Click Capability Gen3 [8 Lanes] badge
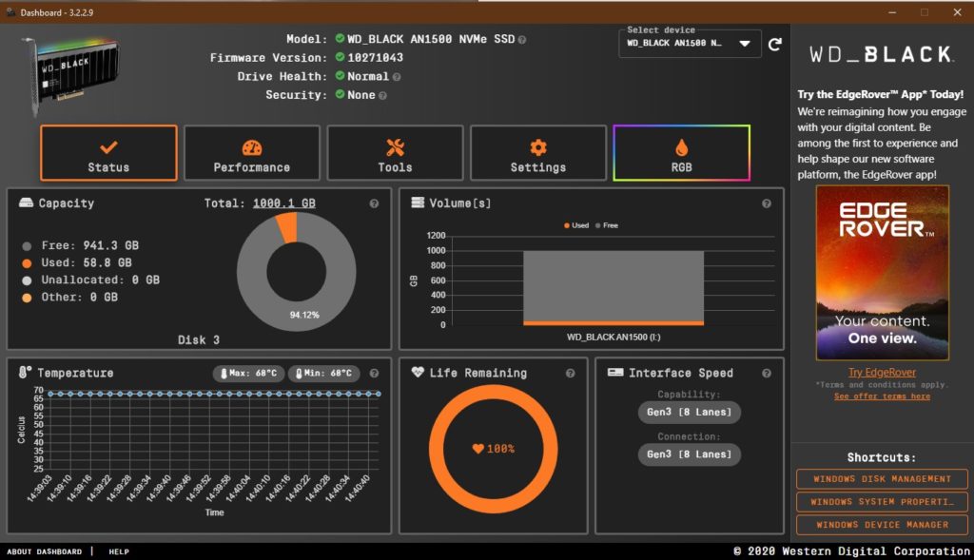The height and width of the screenshot is (560, 974). pyautogui.click(x=689, y=412)
